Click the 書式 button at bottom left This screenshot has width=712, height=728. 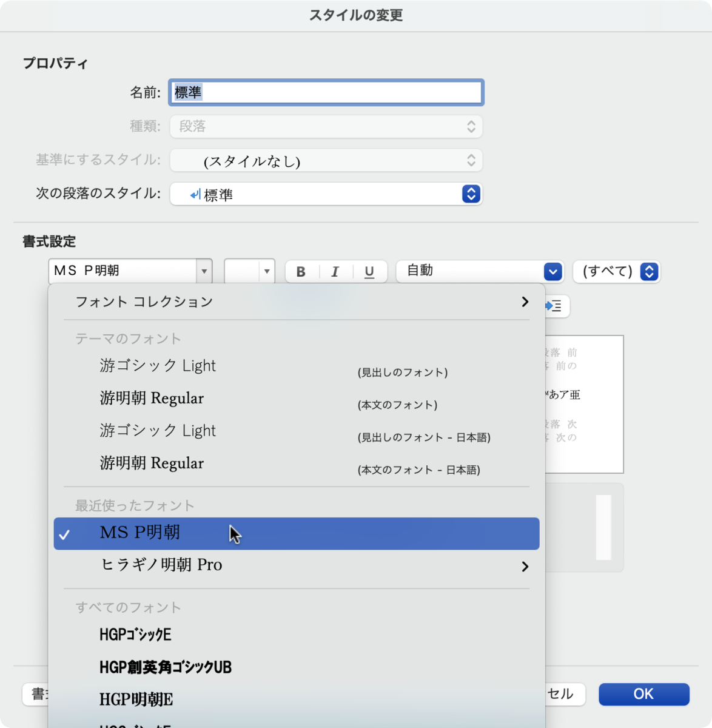click(x=35, y=694)
